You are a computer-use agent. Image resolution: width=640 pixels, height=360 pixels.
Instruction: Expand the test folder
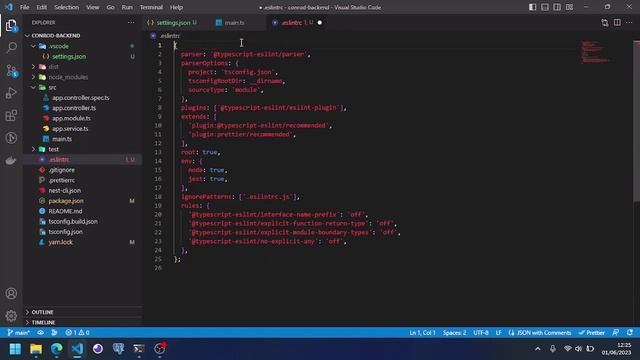pos(83,149)
